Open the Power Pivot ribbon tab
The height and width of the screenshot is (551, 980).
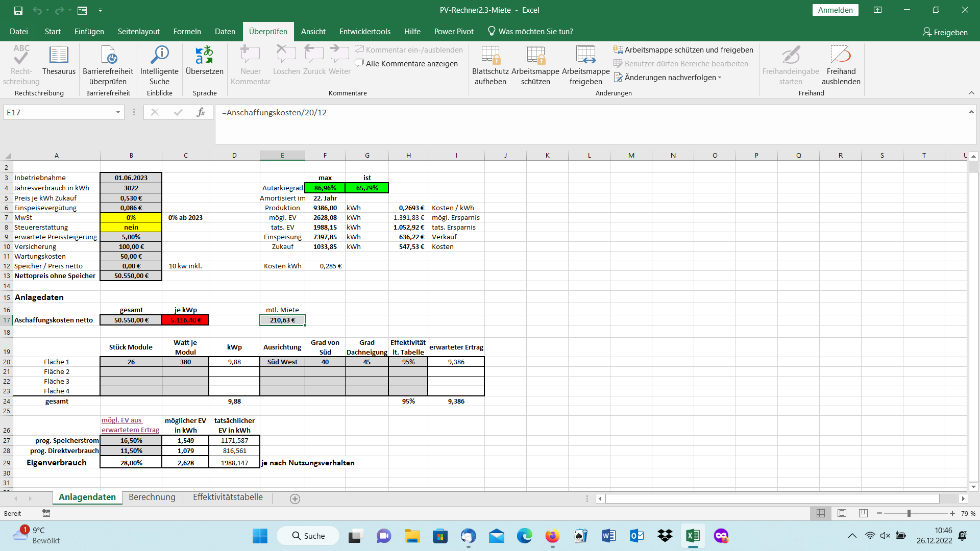tap(454, 32)
